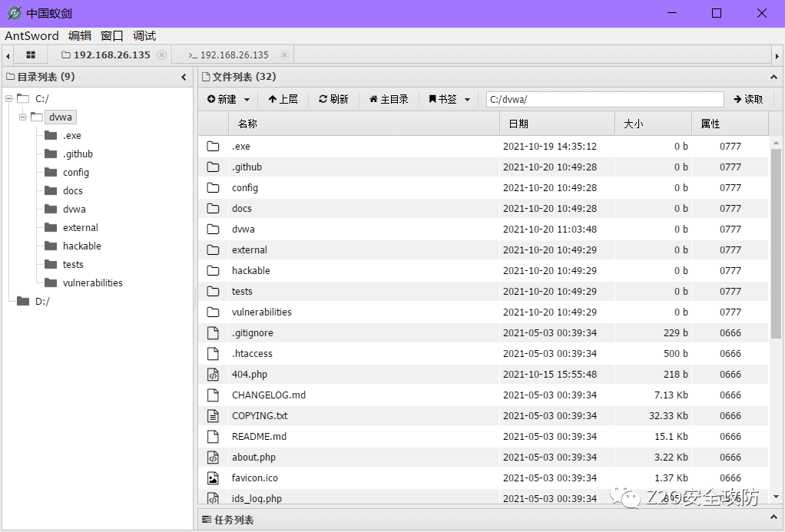
Task: Collapse the 文件列表 panel
Action: pyautogui.click(x=773, y=77)
